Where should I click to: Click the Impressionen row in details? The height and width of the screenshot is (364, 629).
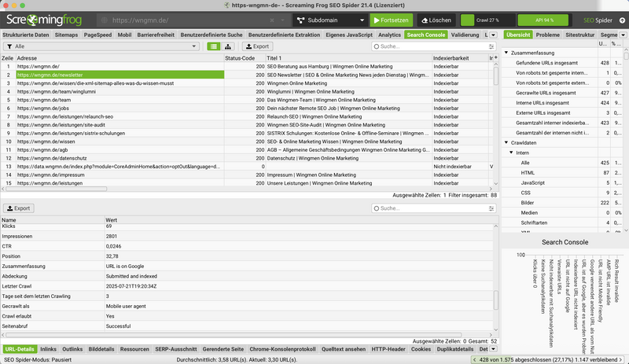pos(247,237)
